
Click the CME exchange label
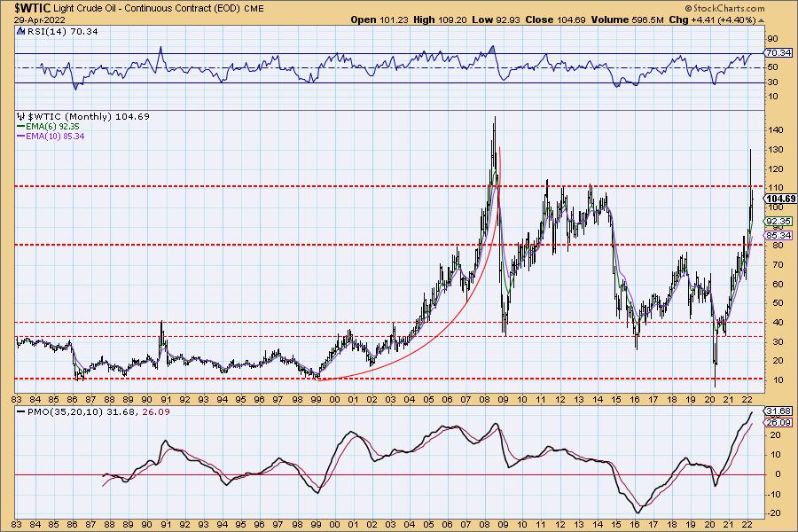click(x=254, y=9)
